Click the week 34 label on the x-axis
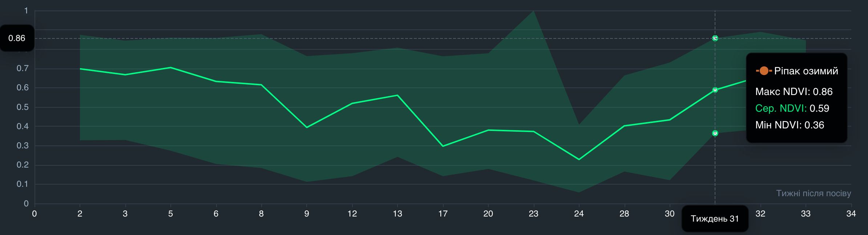 851,214
